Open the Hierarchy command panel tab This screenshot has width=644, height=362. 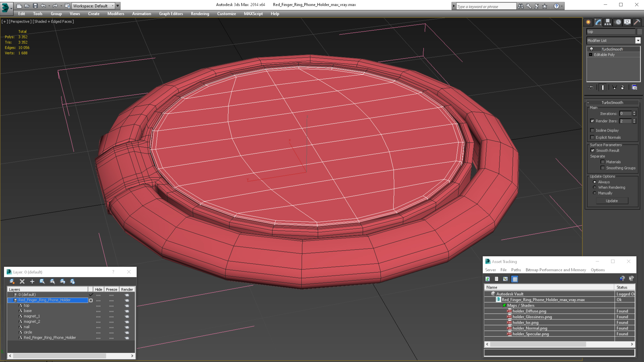pos(608,22)
